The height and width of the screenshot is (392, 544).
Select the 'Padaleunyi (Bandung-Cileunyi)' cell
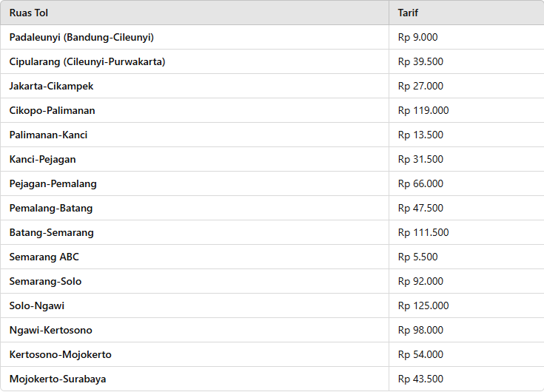[x=195, y=37]
